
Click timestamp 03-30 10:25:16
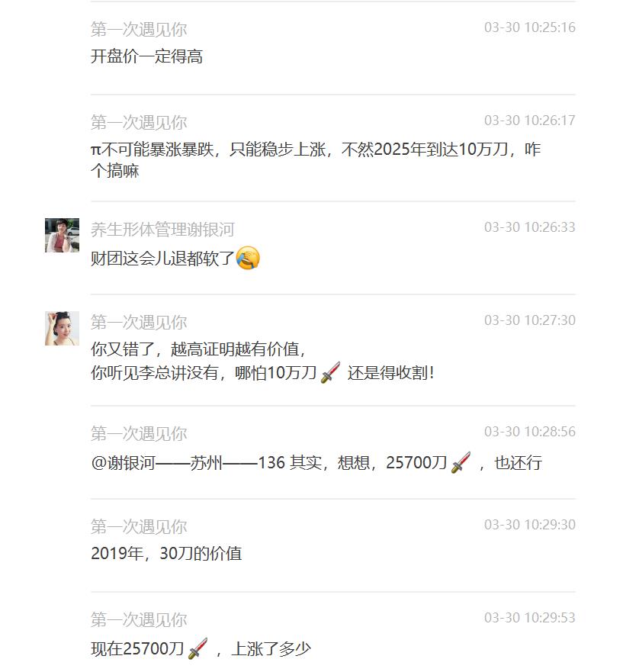coord(530,27)
